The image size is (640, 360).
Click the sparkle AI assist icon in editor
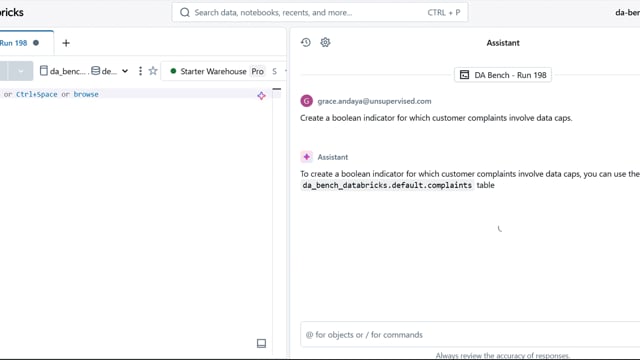click(x=261, y=96)
